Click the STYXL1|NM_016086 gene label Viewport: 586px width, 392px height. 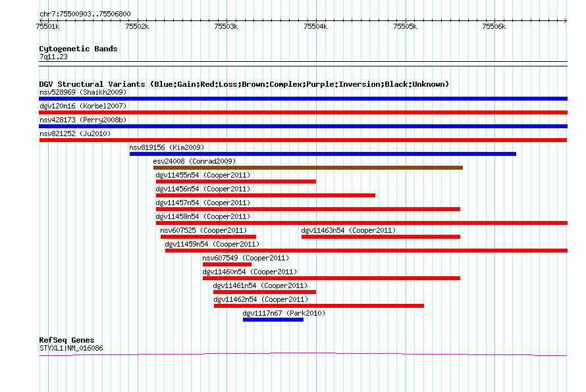tap(71, 349)
